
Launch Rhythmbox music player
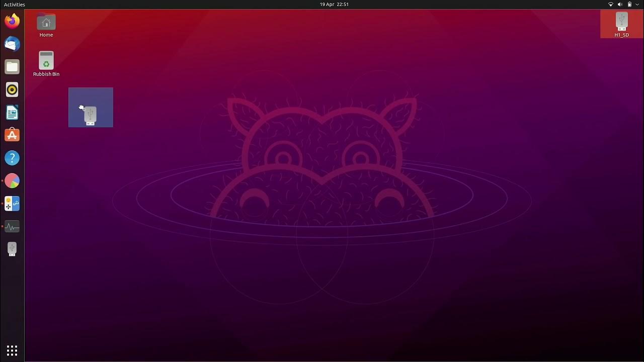pos(12,89)
